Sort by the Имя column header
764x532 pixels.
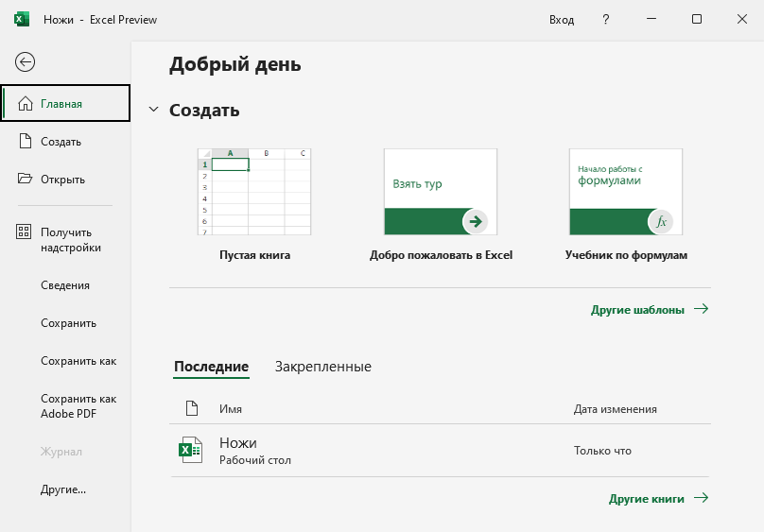click(x=231, y=409)
